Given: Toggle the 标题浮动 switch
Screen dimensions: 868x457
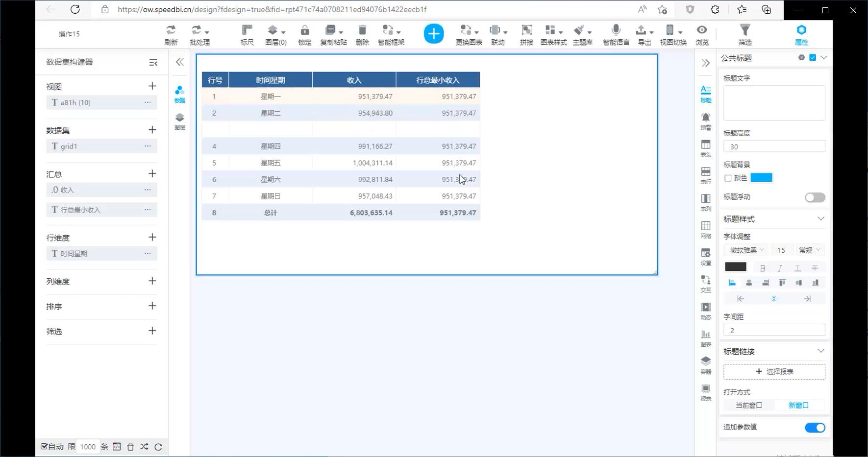Looking at the screenshot, I should pos(815,197).
